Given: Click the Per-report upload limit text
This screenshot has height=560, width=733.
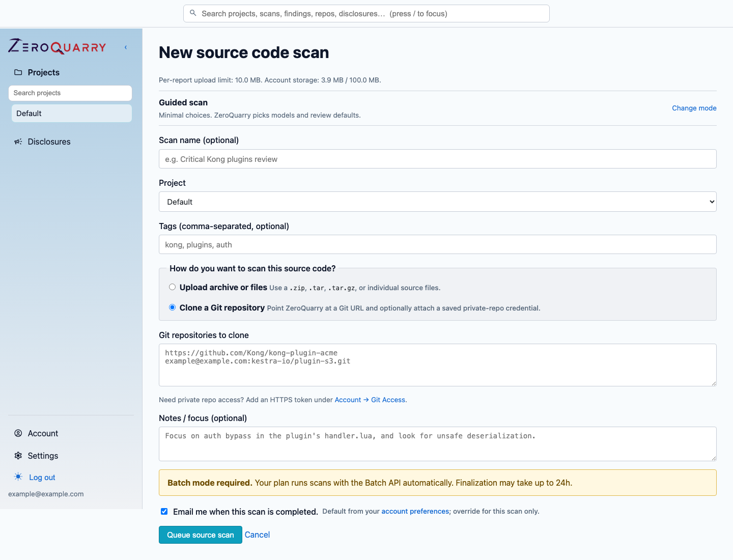Looking at the screenshot, I should point(270,80).
